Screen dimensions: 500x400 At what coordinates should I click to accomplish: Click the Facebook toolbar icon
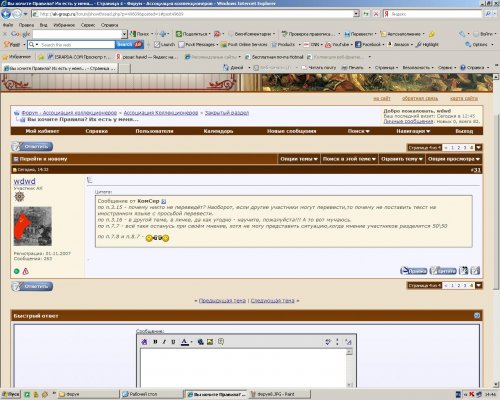358,44
